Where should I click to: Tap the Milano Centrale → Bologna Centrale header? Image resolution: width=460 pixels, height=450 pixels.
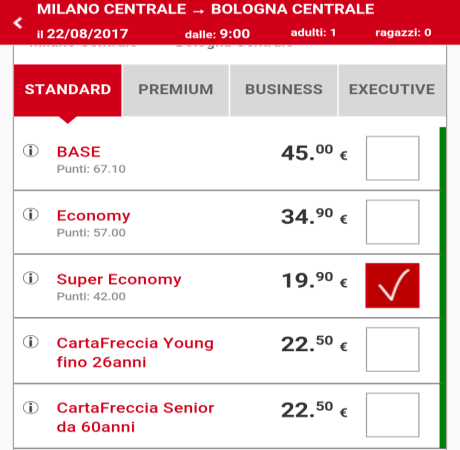(x=206, y=9)
